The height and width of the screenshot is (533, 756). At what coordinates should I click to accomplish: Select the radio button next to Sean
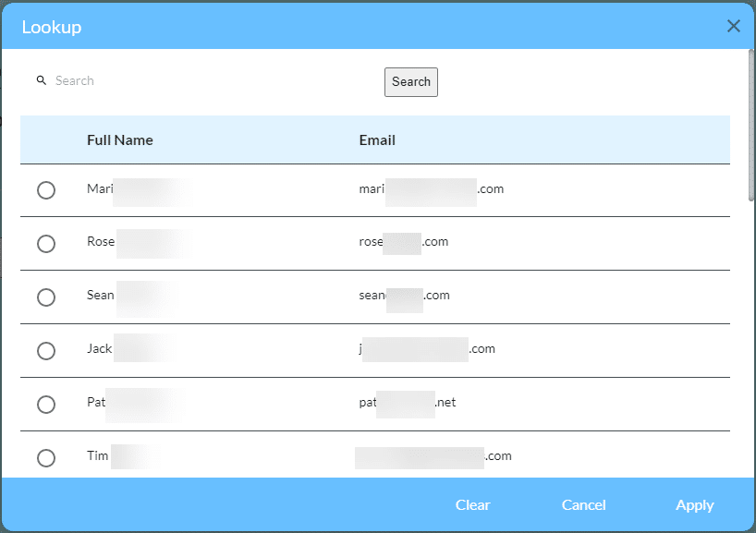click(46, 297)
